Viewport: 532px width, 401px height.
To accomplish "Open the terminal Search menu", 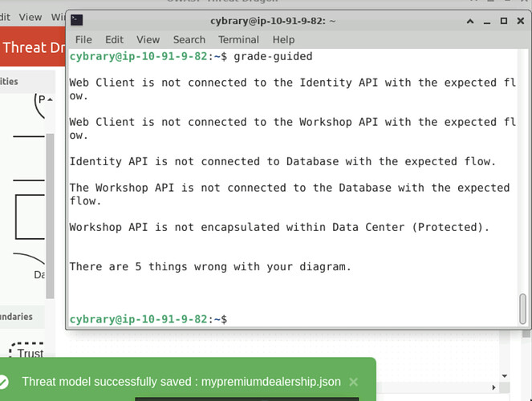I will (189, 39).
